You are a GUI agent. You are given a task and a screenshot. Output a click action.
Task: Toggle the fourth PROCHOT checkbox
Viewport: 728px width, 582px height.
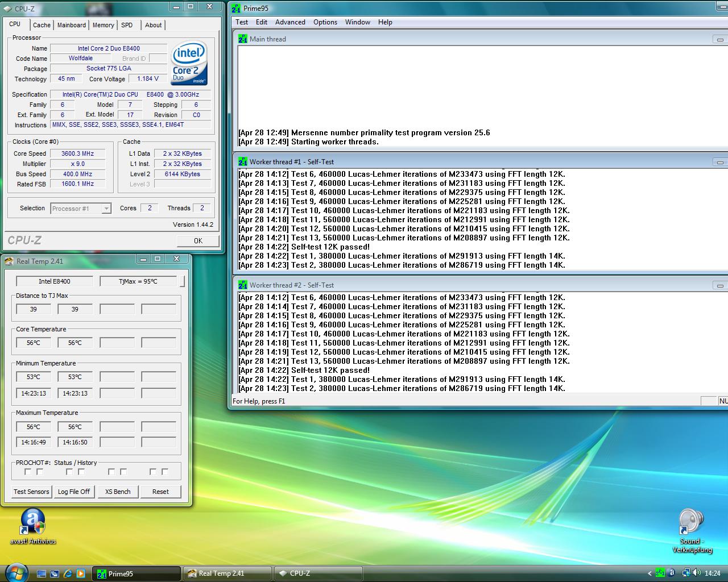[x=81, y=472]
